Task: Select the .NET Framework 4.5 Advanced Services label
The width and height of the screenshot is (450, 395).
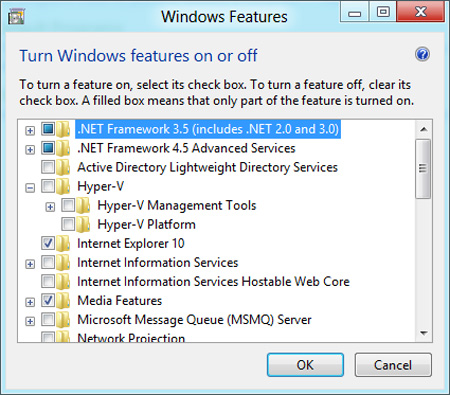Action: pos(186,148)
